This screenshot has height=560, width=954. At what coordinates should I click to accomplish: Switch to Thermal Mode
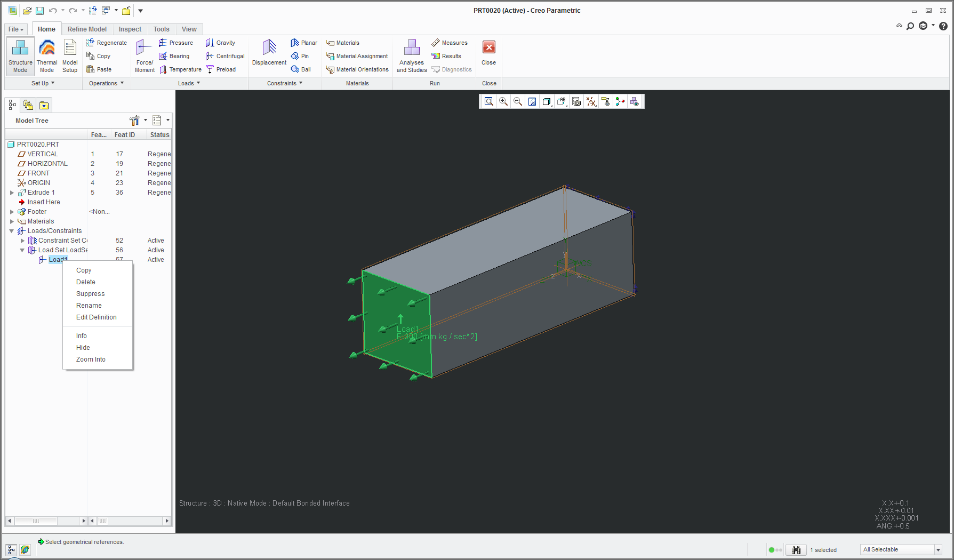point(47,55)
